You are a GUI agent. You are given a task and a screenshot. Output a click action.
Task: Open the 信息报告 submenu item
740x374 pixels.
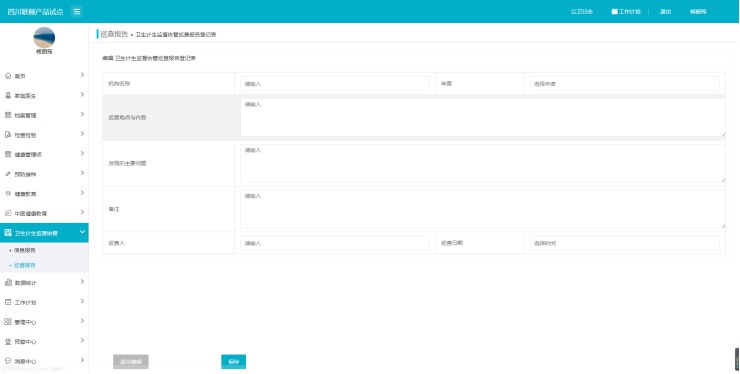pos(25,250)
